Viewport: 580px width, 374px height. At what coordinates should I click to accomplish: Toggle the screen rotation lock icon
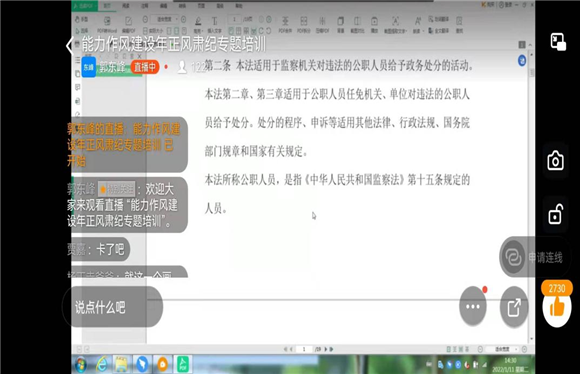coord(556,214)
